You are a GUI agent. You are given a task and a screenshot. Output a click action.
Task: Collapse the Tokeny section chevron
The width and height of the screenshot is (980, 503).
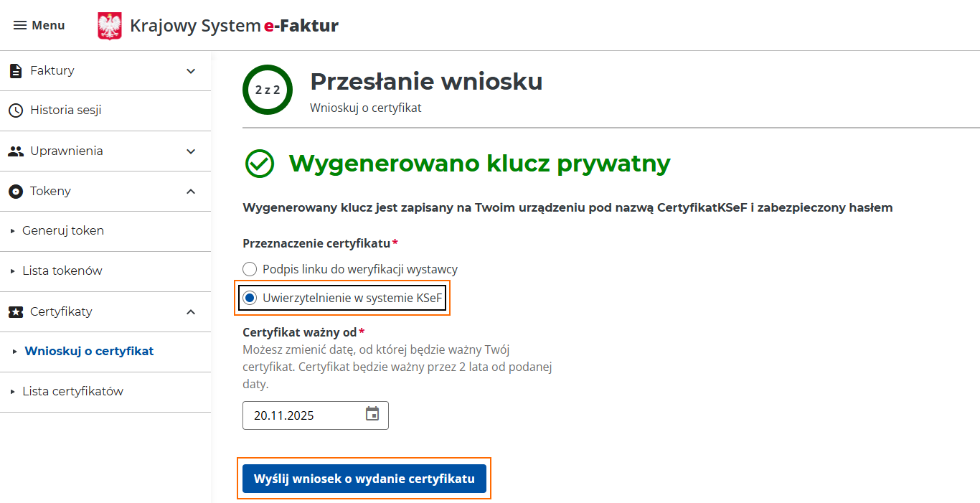[x=191, y=191]
